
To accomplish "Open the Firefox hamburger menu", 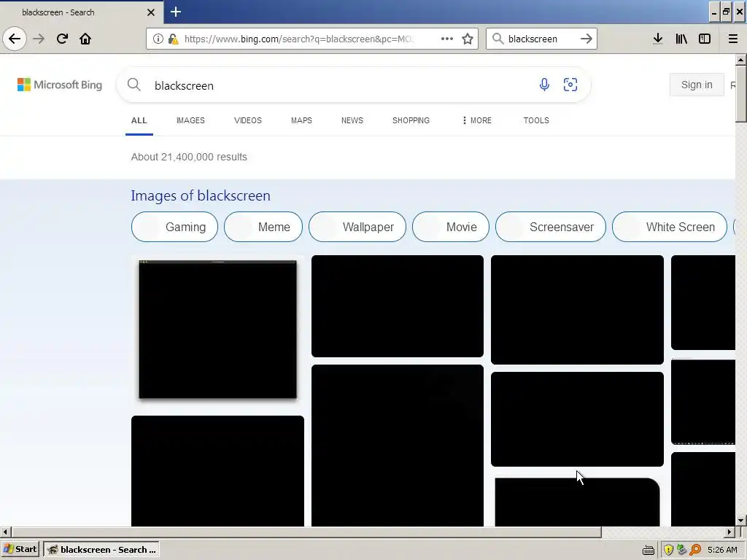I will [x=732, y=39].
